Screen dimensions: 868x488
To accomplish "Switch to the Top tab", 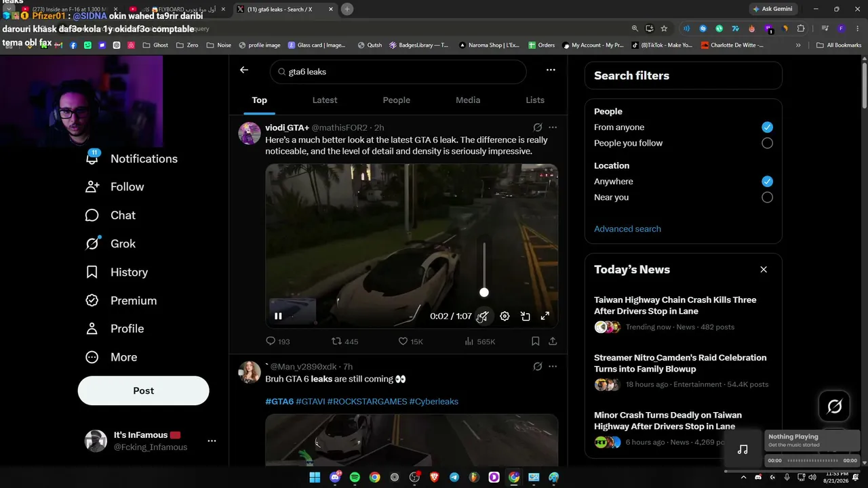I will [x=260, y=100].
